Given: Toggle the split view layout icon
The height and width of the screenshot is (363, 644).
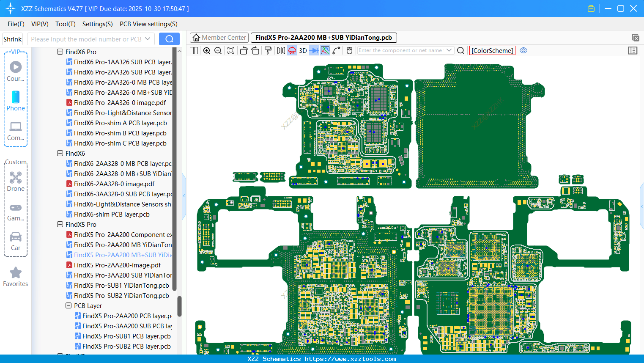Looking at the screenshot, I should (x=194, y=50).
